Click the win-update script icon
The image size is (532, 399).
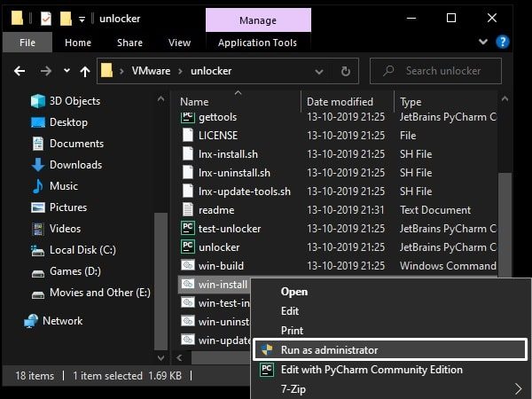coord(188,340)
